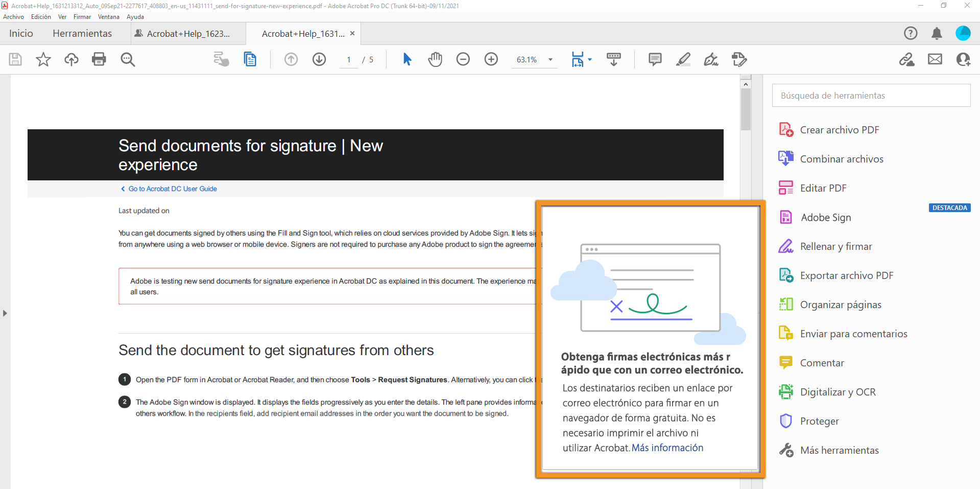The height and width of the screenshot is (489, 980).
Task: Zoom in with the plus icon
Action: coord(491,59)
